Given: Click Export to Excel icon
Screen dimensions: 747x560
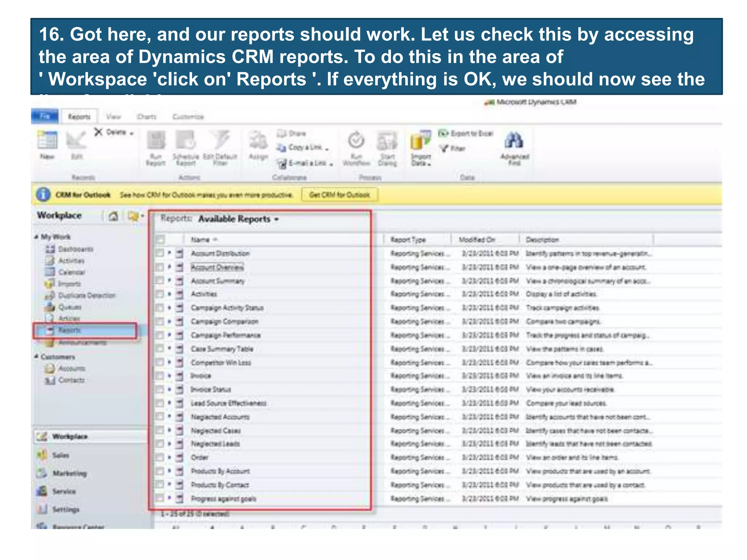Looking at the screenshot, I should coord(443,133).
